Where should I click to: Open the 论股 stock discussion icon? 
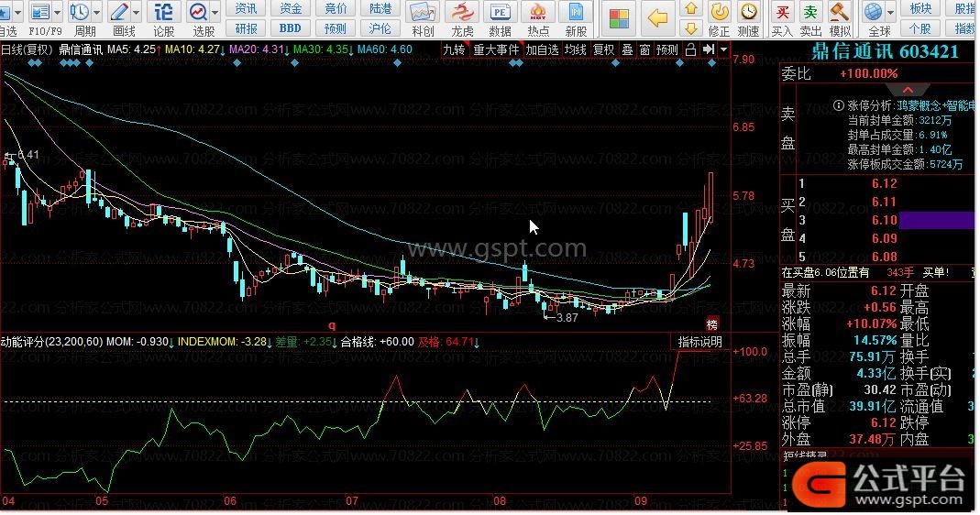tap(164, 12)
